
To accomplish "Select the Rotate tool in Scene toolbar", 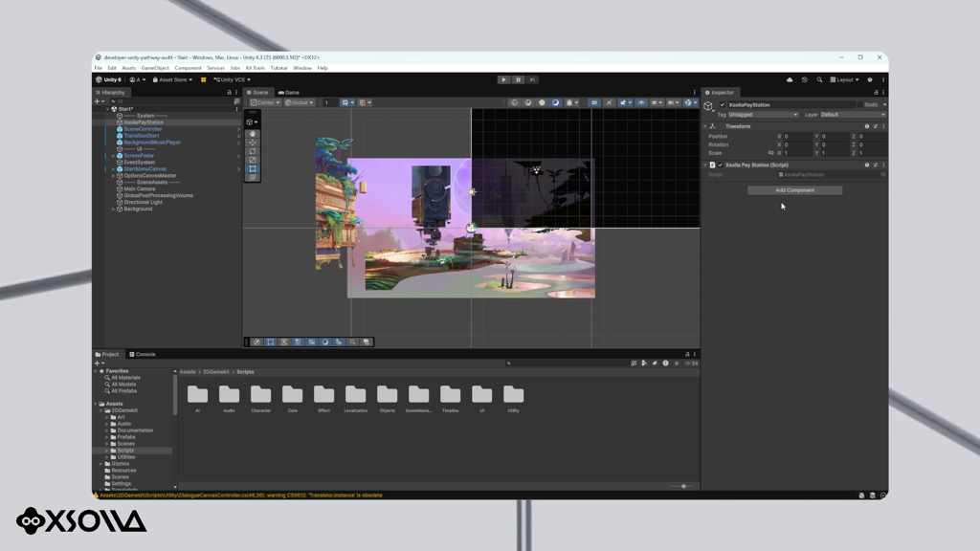I will (x=253, y=151).
